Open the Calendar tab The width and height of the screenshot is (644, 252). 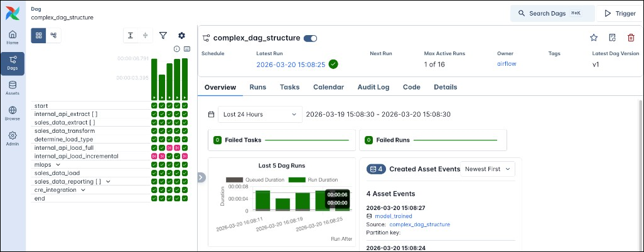pos(328,87)
